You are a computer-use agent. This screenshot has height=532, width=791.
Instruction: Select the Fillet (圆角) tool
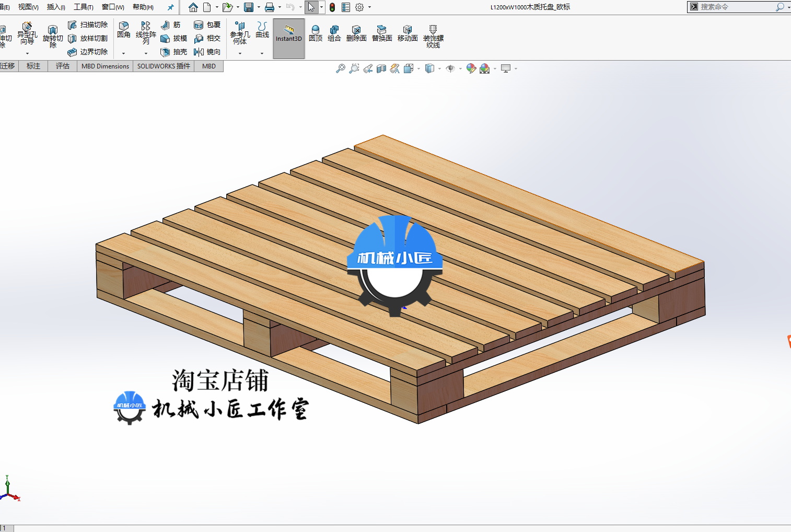(124, 30)
